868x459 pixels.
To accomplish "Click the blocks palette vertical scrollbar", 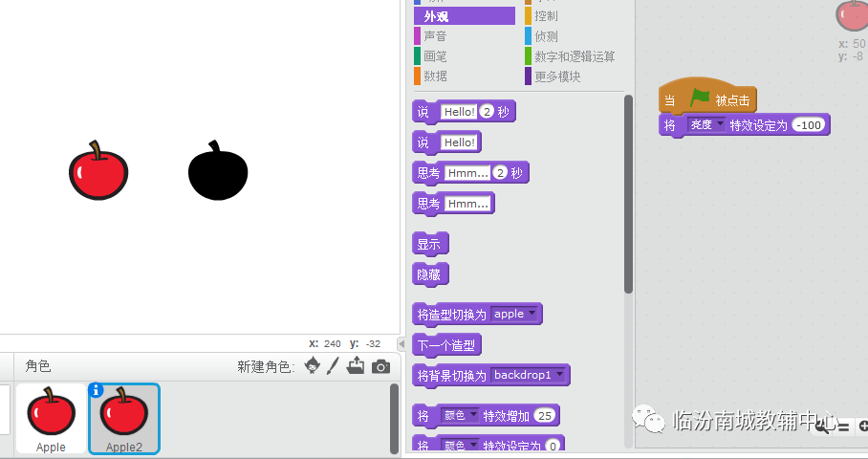I will [x=628, y=191].
